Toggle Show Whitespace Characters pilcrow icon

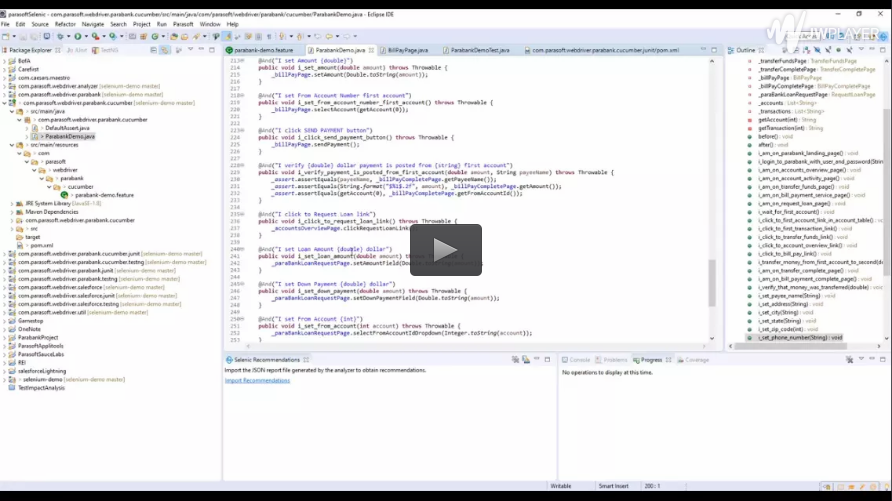[x=269, y=36]
